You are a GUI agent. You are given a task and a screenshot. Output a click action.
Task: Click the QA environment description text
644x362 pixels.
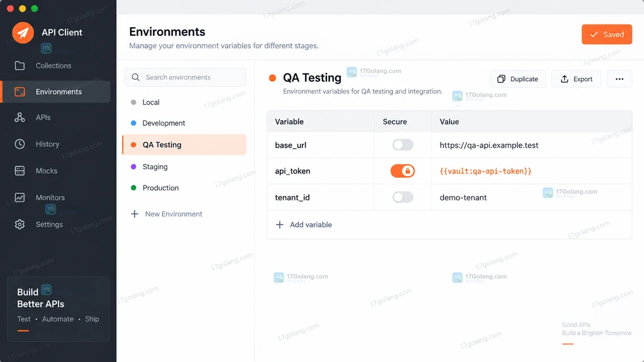(x=363, y=91)
